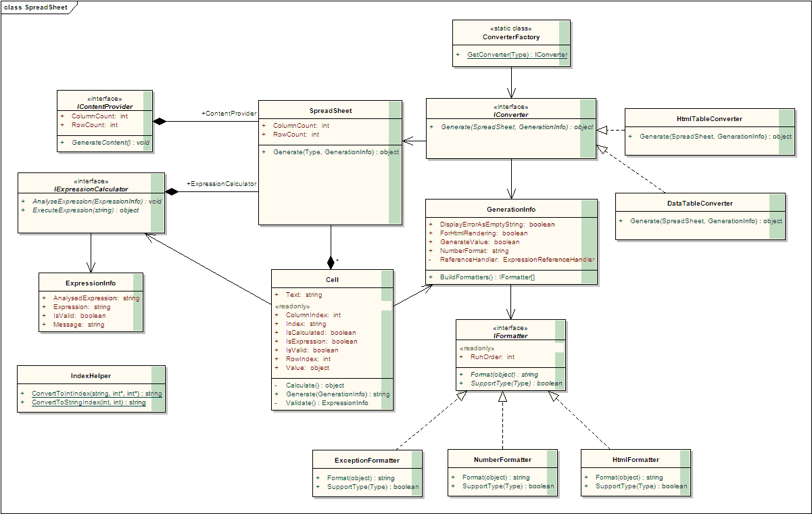Click the SpreadSheet class header
812x514 pixels.
(326, 111)
